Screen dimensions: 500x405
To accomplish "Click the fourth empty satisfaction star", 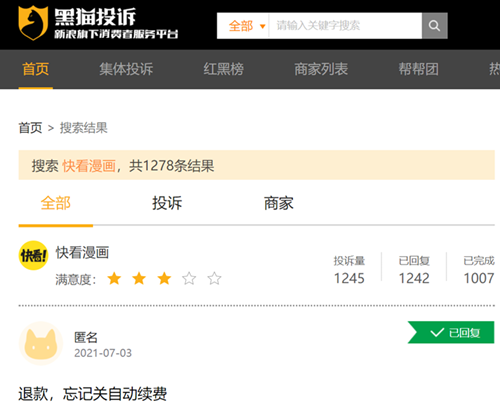I will pyautogui.click(x=189, y=278).
